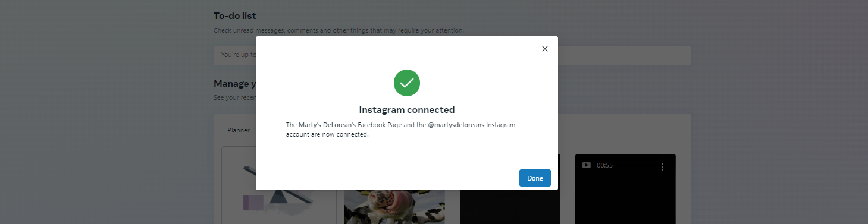Click the Manage section heading behind dialog
This screenshot has width=868, height=224.
[x=235, y=84]
